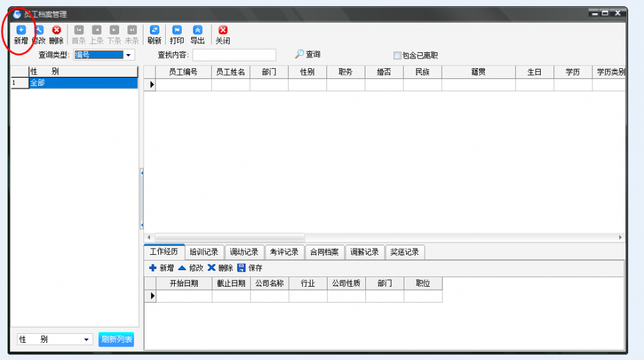
Task: Switch to the 合同档案 tab
Action: (324, 252)
